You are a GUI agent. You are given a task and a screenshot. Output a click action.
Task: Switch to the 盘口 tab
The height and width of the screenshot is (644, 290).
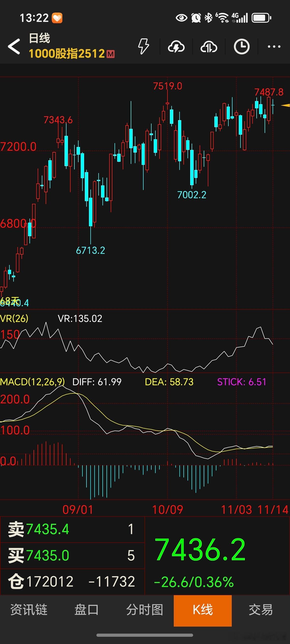(87, 610)
